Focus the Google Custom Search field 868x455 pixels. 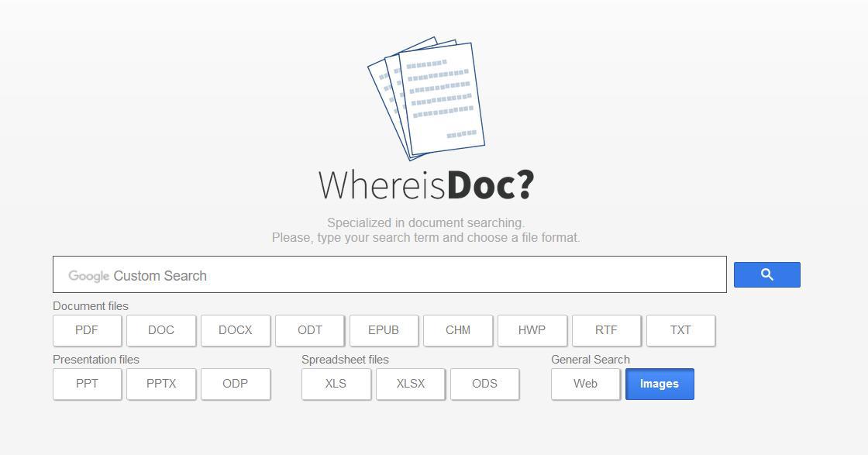point(390,274)
